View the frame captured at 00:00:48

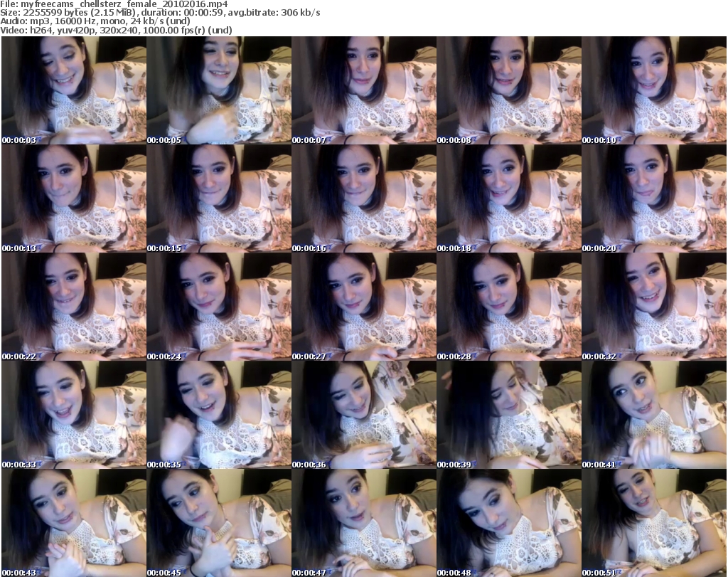pos(509,523)
